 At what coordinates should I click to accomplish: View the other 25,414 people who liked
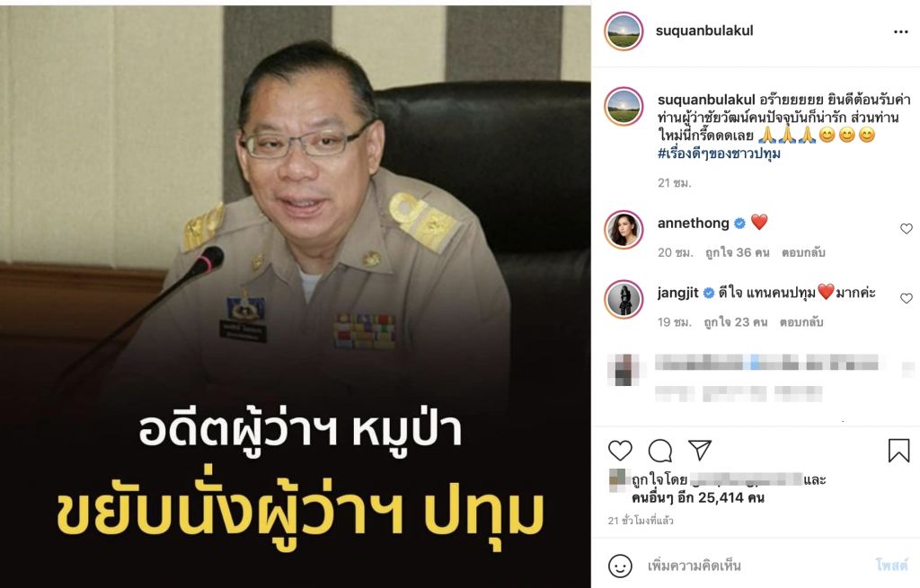click(697, 497)
